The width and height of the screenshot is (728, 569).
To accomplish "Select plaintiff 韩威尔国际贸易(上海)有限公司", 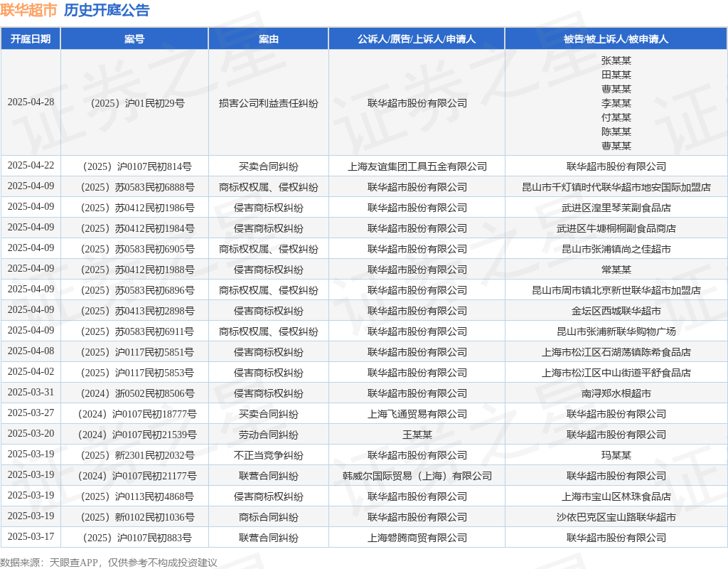I will click(417, 476).
